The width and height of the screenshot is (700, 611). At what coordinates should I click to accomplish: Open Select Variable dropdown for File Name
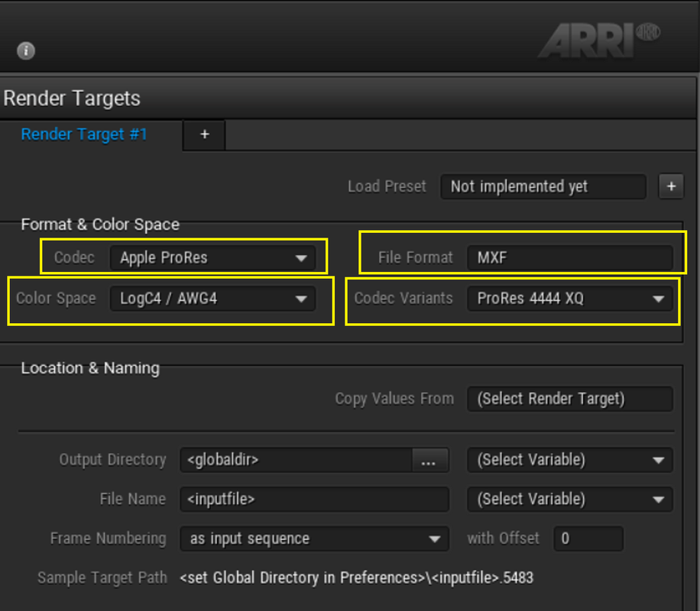[x=569, y=499]
